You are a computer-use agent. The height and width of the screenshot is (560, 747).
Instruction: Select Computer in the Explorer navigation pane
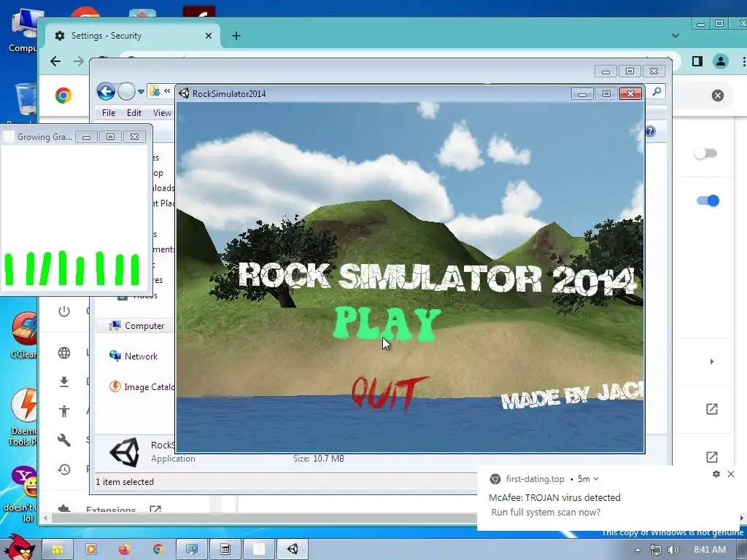click(x=136, y=326)
